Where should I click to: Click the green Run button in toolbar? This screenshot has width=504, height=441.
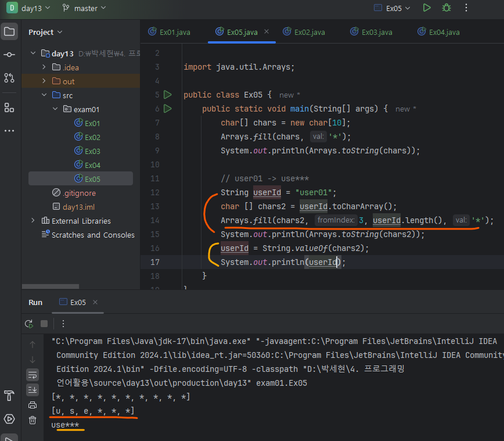(x=427, y=8)
